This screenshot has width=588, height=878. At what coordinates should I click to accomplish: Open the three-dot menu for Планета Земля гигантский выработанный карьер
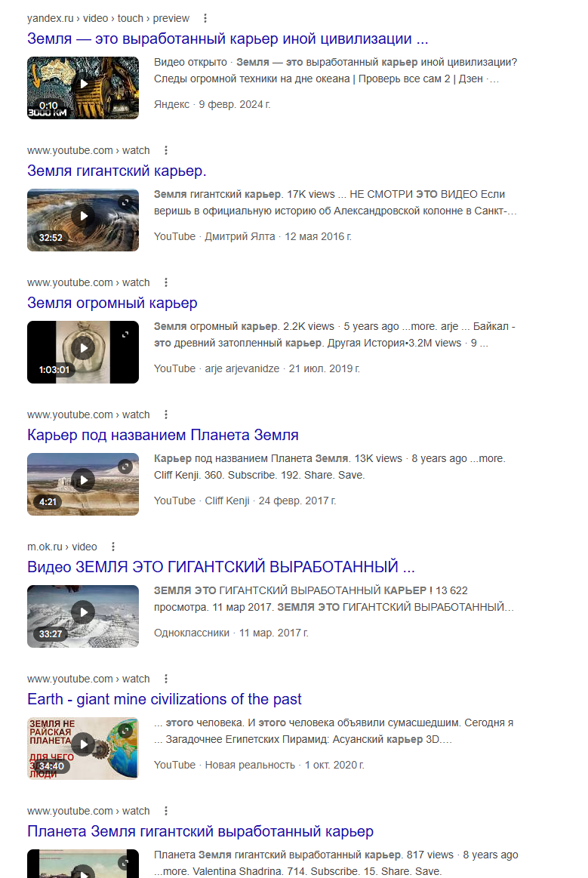(166, 812)
